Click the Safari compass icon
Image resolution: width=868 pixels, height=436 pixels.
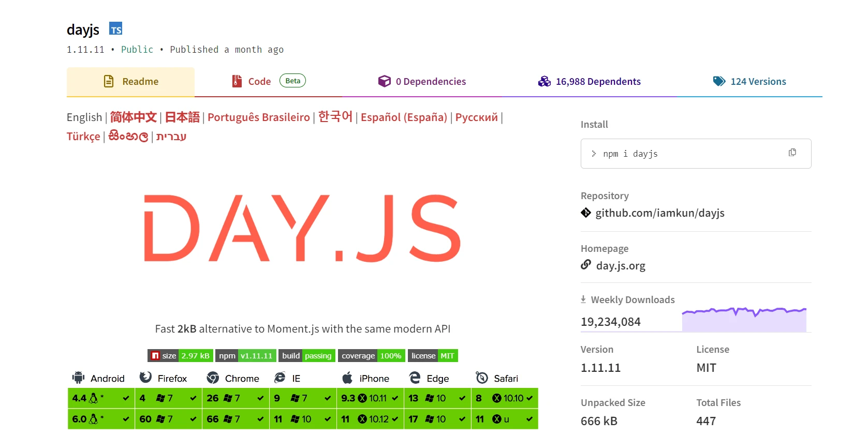[x=482, y=378]
